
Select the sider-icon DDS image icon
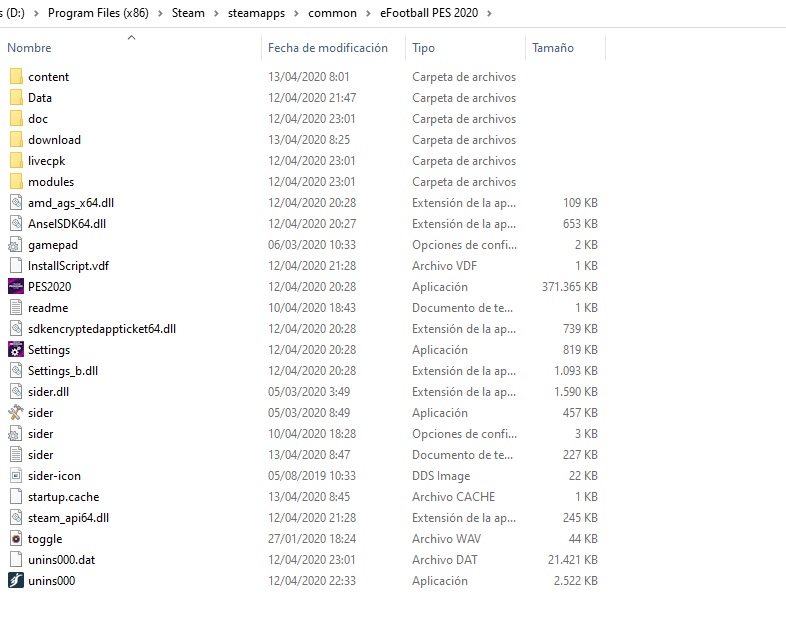click(x=16, y=476)
